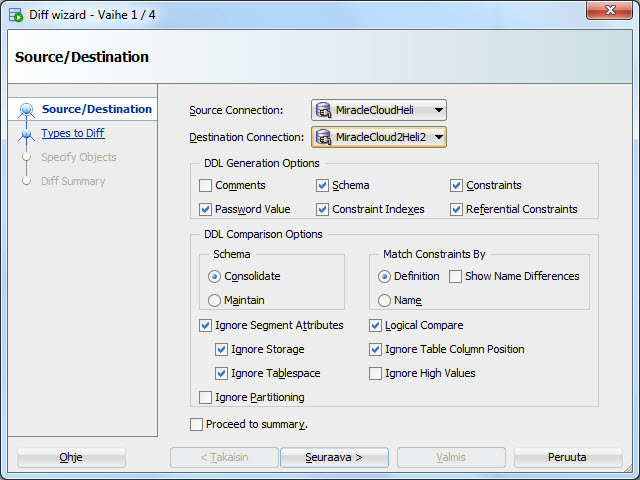
Task: Select Match Constraints By Definition
Action: [384, 276]
